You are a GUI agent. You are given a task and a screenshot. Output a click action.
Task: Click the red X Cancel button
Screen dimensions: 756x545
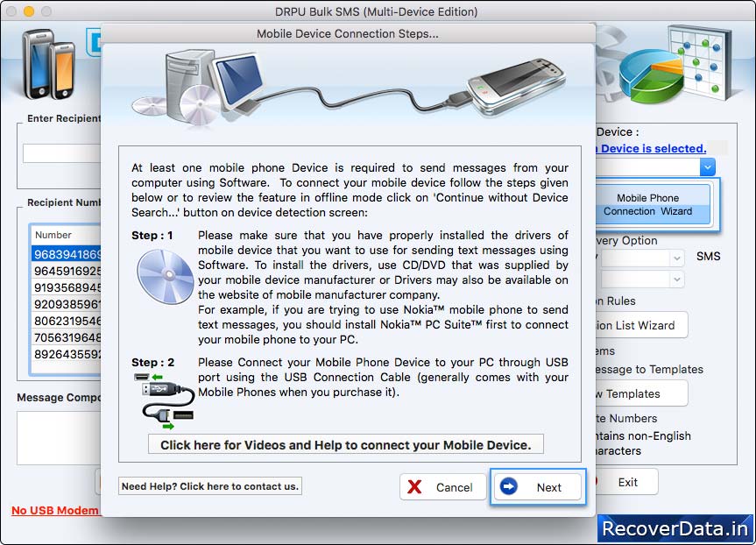point(442,487)
